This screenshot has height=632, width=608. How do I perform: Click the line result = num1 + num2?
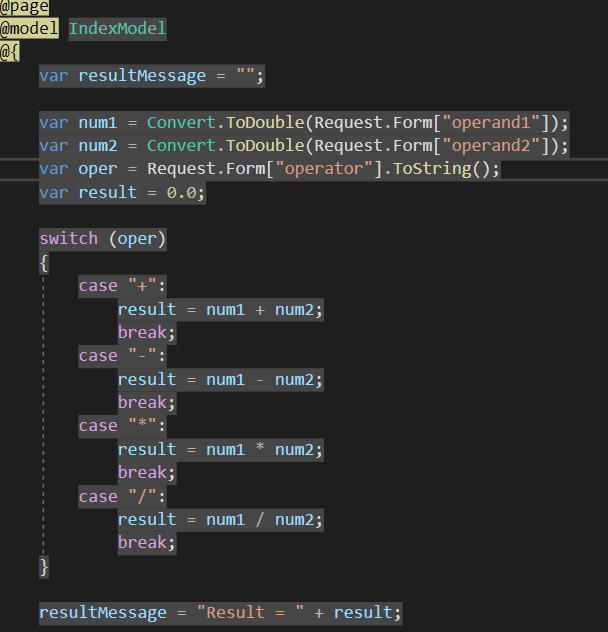click(221, 310)
